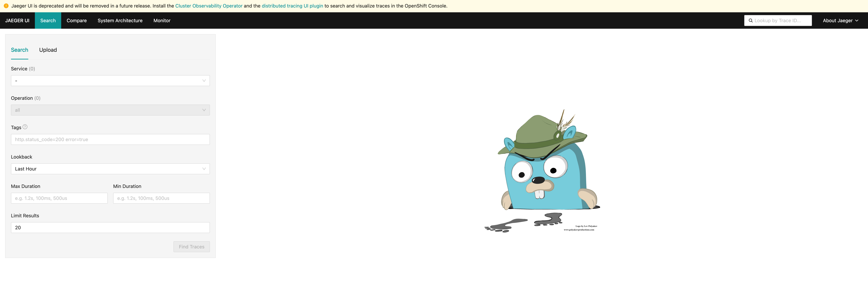
Task: Click the magnifier icon in trace lookup
Action: (750, 21)
